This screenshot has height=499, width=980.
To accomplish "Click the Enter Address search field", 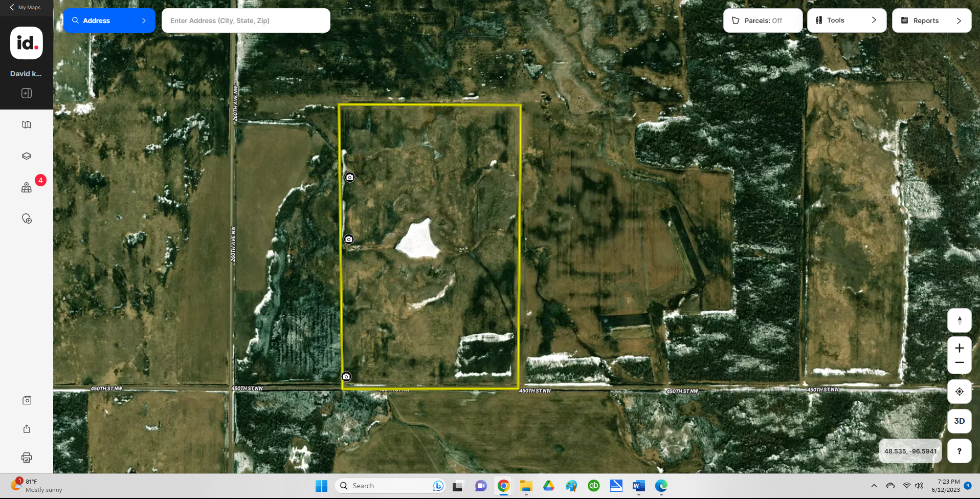I will [246, 20].
